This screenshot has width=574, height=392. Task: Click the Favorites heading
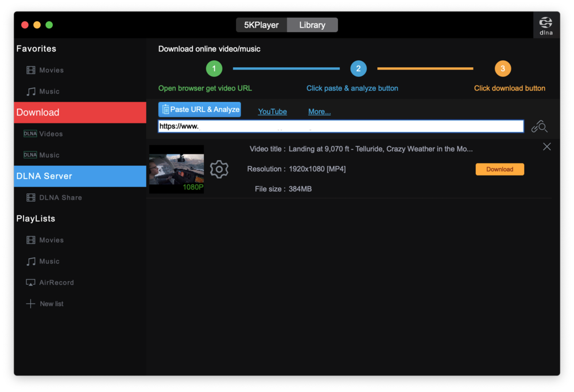coord(36,49)
